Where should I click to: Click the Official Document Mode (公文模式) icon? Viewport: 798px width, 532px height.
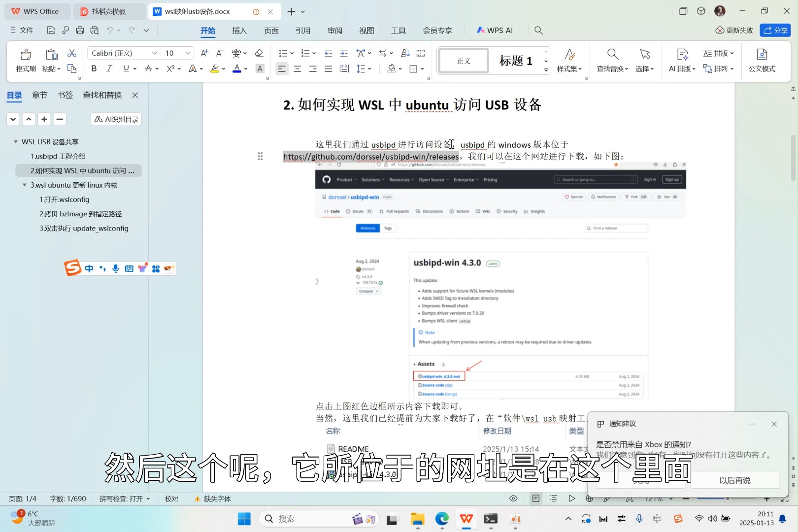pos(762,54)
